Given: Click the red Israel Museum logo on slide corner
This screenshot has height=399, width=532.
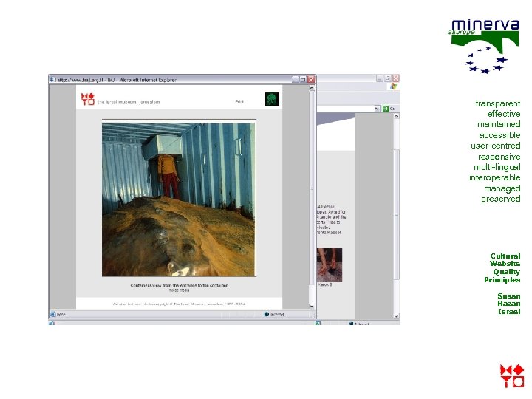Looking at the screenshot, I should [x=512, y=376].
